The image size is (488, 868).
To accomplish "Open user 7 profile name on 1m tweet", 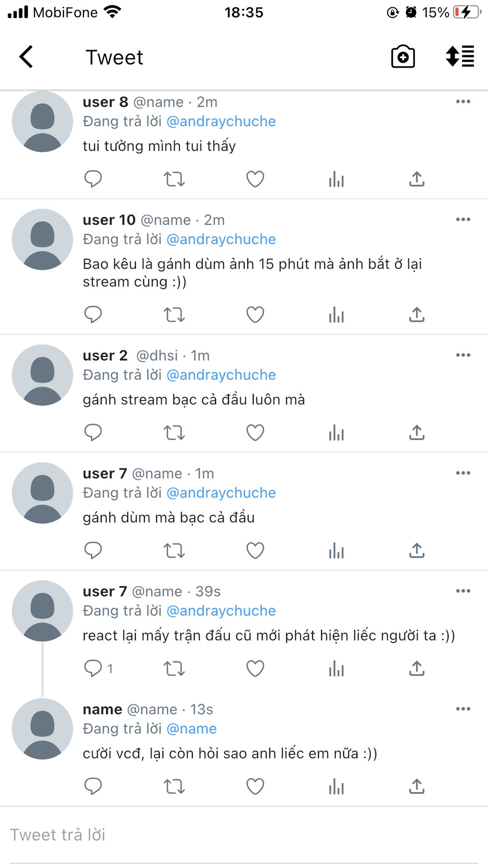I will [x=105, y=473].
